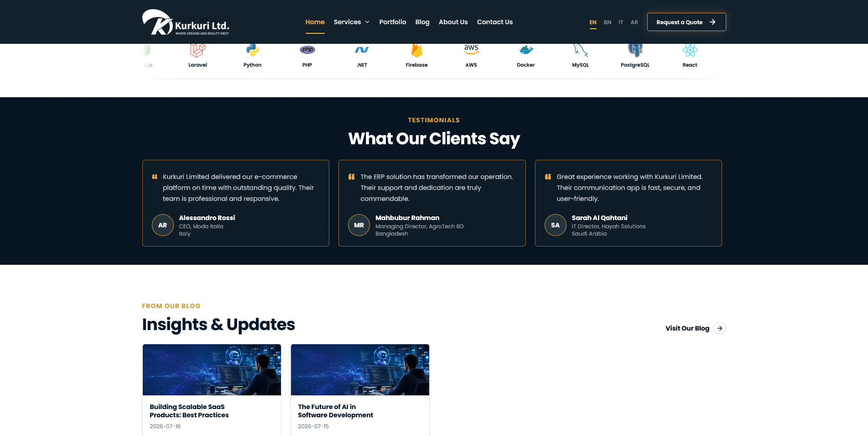Click the Docker whale icon
The width and height of the screenshot is (868, 436).
(x=526, y=50)
